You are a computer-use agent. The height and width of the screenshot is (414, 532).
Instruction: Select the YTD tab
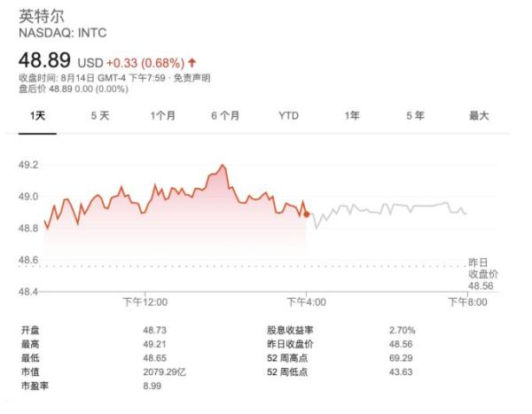(x=289, y=115)
